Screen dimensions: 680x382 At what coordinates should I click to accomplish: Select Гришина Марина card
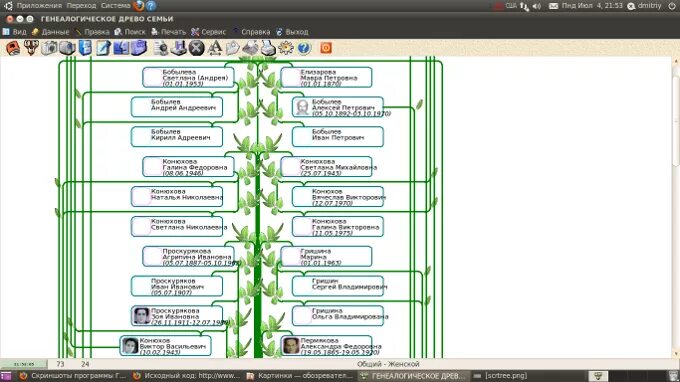coord(326,257)
